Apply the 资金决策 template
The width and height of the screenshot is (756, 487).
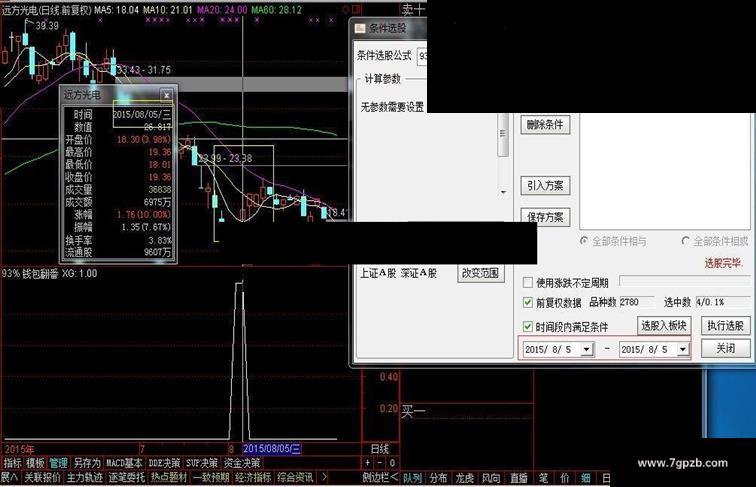point(242,463)
